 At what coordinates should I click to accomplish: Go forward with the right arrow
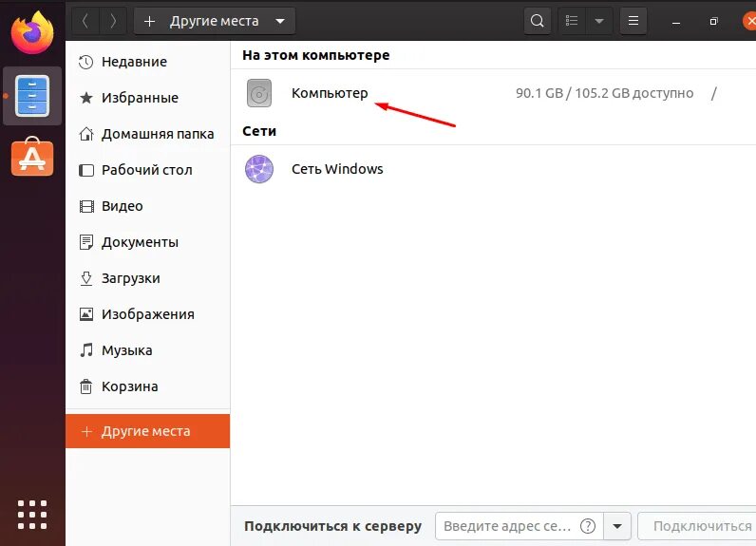pyautogui.click(x=113, y=21)
